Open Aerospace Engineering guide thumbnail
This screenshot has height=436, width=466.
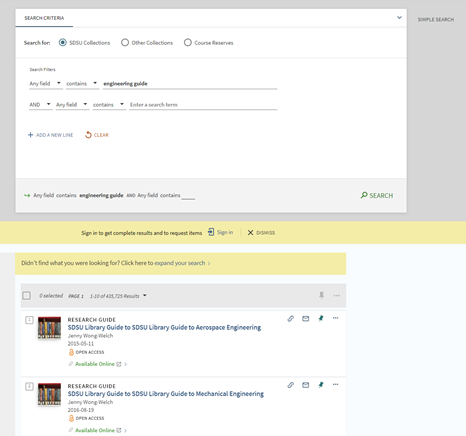(x=49, y=327)
